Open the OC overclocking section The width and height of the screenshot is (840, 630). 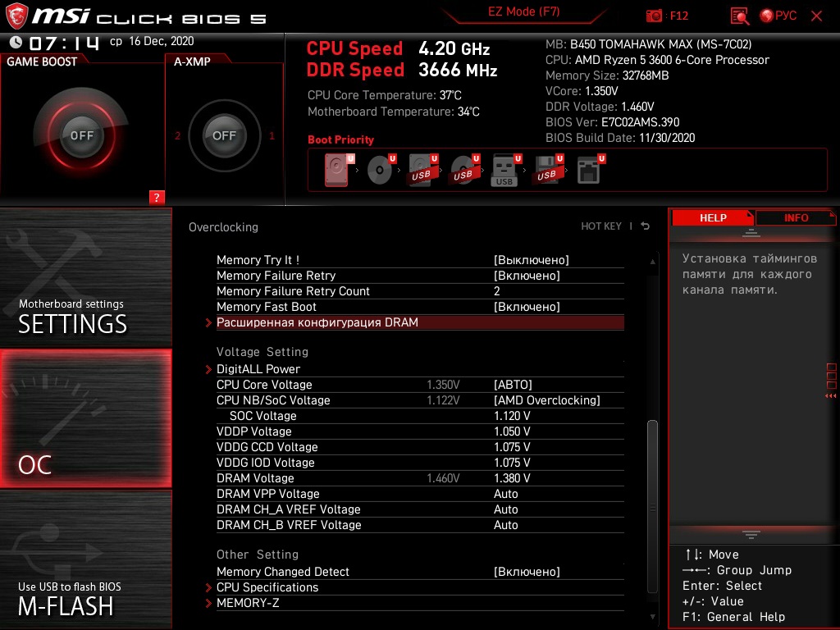click(85, 418)
